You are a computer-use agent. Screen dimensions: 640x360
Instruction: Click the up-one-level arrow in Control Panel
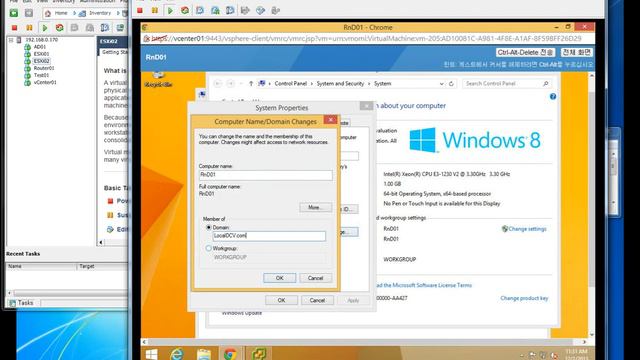coord(251,84)
